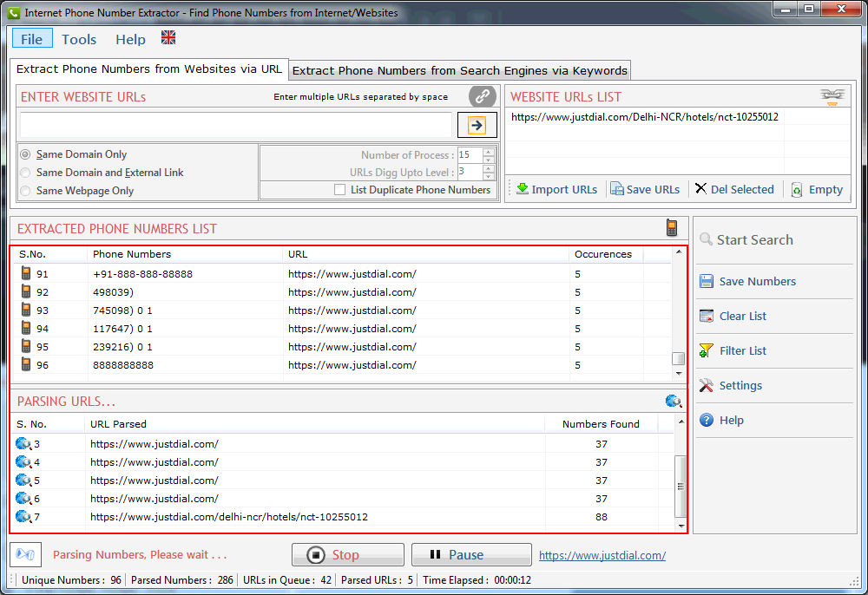Image resolution: width=868 pixels, height=595 pixels.
Task: Click the phone icon on row 93
Action: [x=26, y=310]
